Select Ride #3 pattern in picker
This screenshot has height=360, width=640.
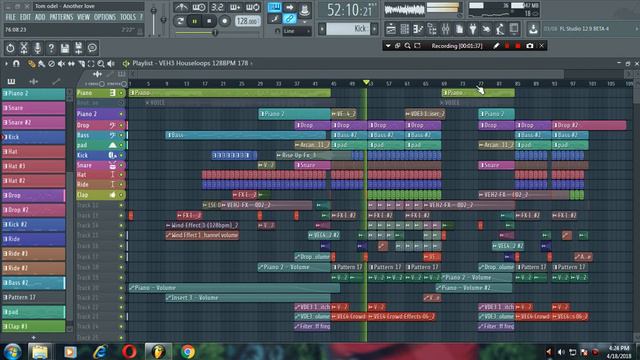coord(33,253)
